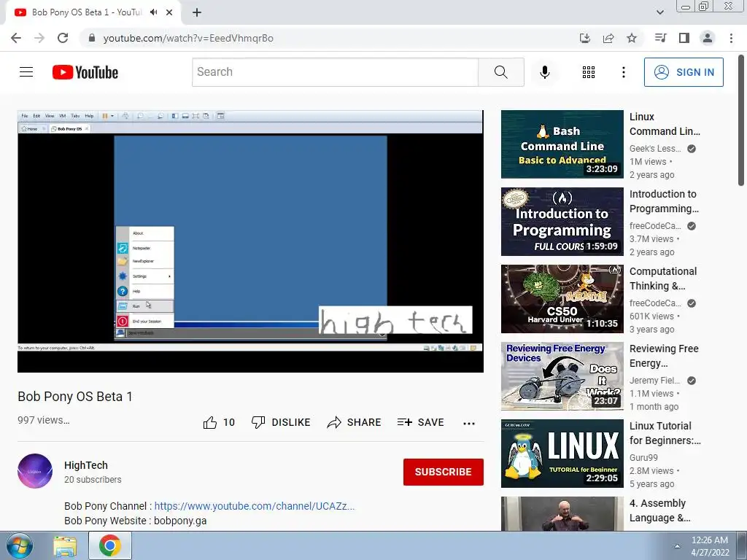Open Introduction to Programming thumbnail

[562, 222]
